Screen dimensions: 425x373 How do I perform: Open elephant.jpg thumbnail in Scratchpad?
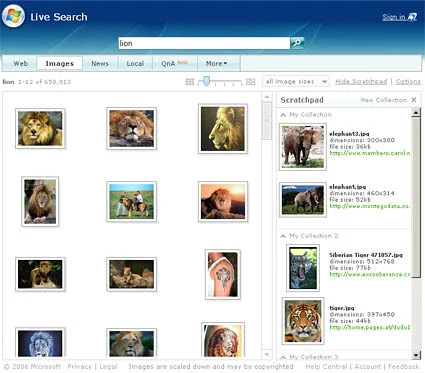[303, 200]
